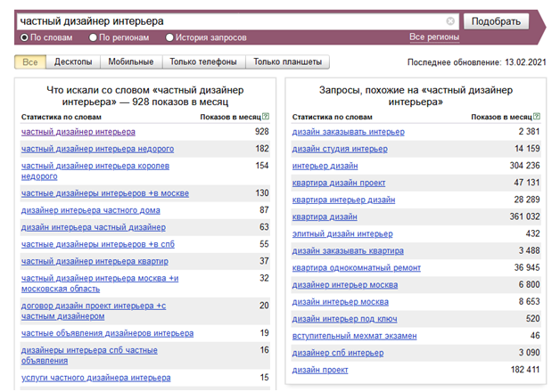Select the 'По словам' radio button

click(x=24, y=37)
